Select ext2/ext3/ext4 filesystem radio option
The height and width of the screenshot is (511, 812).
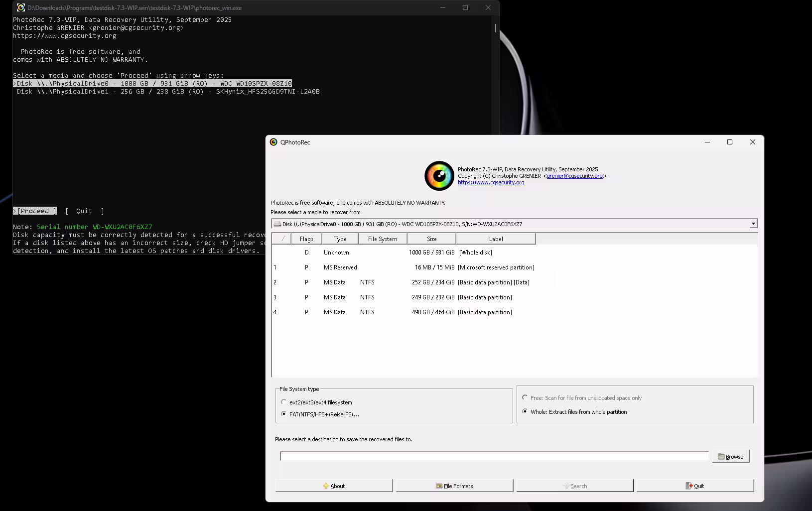pos(283,402)
